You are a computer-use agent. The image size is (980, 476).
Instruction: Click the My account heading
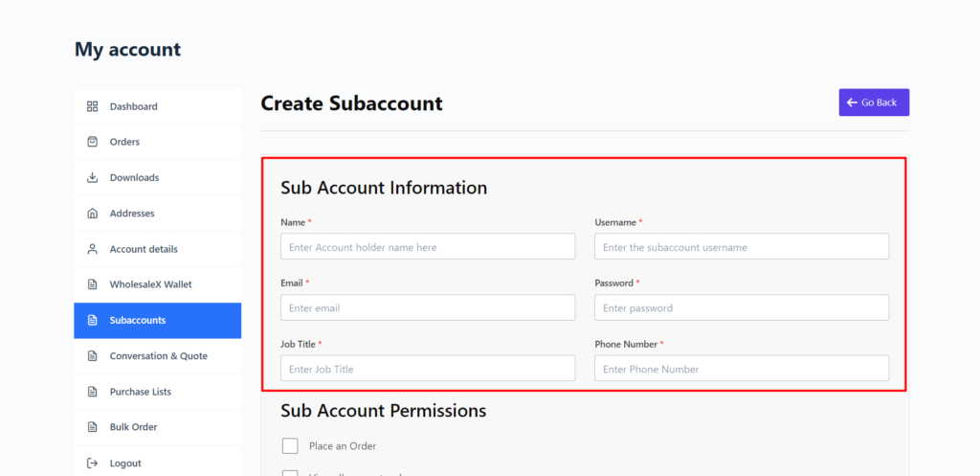pos(127,49)
